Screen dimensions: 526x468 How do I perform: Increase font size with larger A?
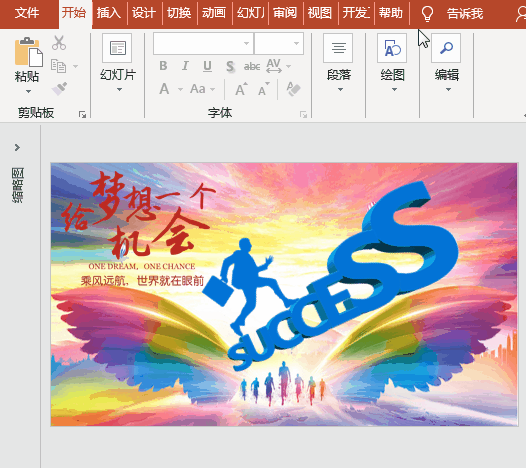pyautogui.click(x=241, y=89)
